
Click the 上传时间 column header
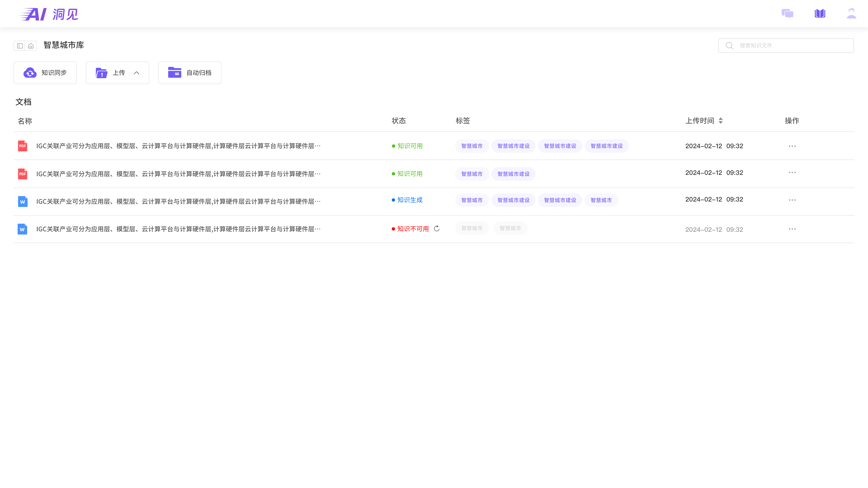[x=700, y=121]
